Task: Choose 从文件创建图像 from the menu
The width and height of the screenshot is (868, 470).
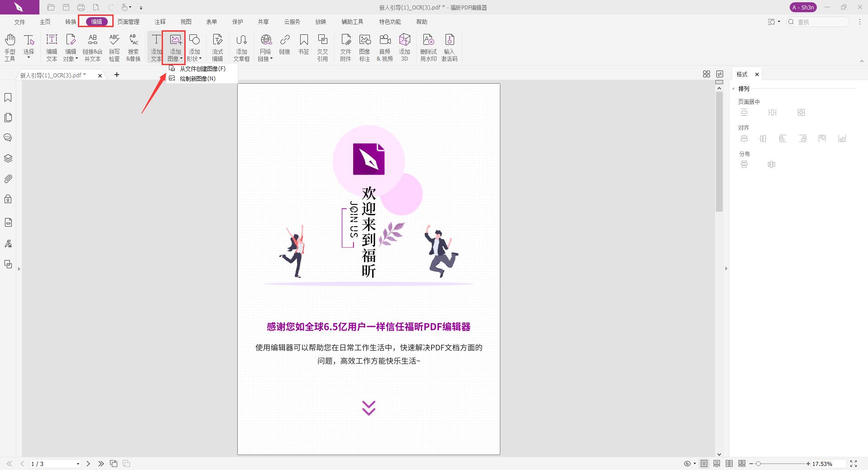Action: tap(201, 69)
